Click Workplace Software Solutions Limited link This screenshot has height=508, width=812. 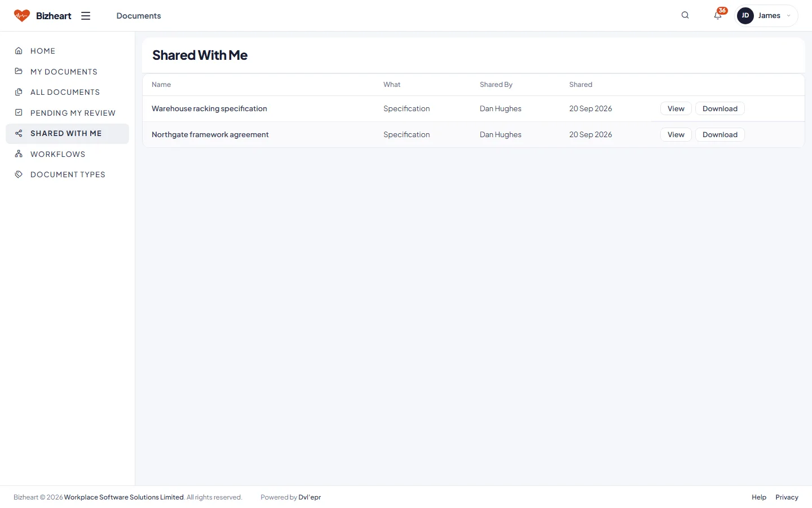tap(123, 497)
